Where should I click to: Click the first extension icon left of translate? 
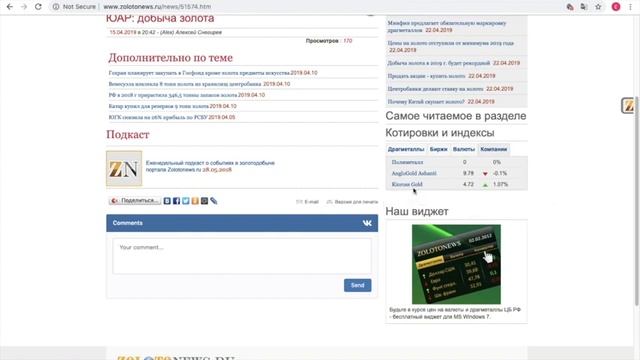coord(570,7)
